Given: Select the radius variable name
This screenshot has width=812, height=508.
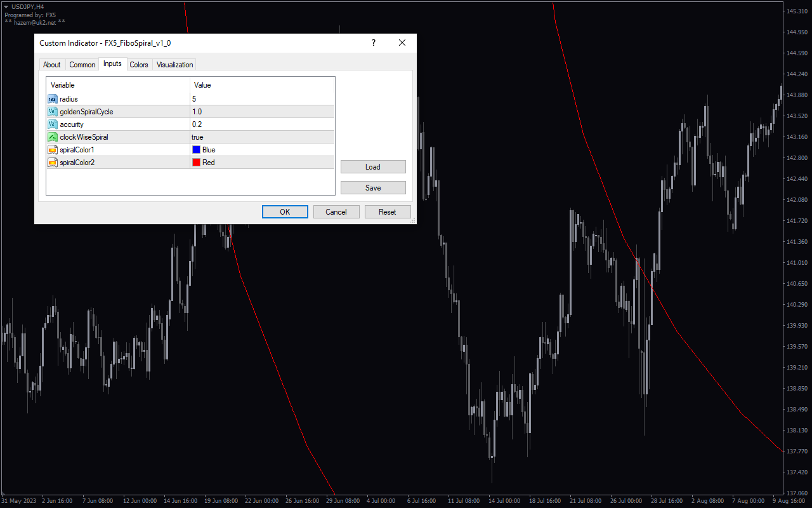Looking at the screenshot, I should click(x=69, y=99).
